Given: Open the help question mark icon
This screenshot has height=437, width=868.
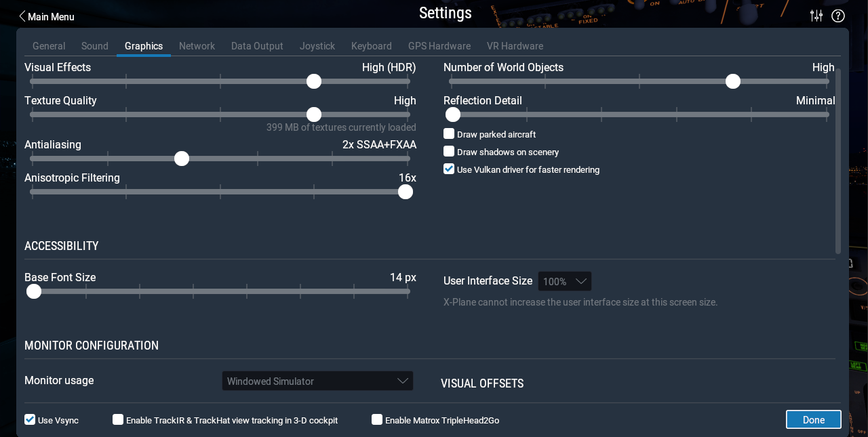Looking at the screenshot, I should click(838, 16).
